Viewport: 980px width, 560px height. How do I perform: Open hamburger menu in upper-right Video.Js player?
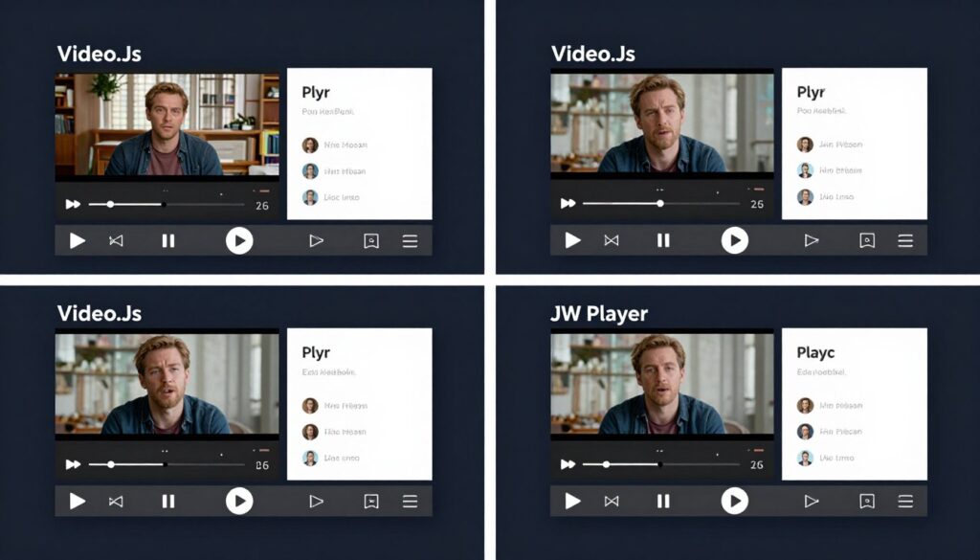pos(905,240)
